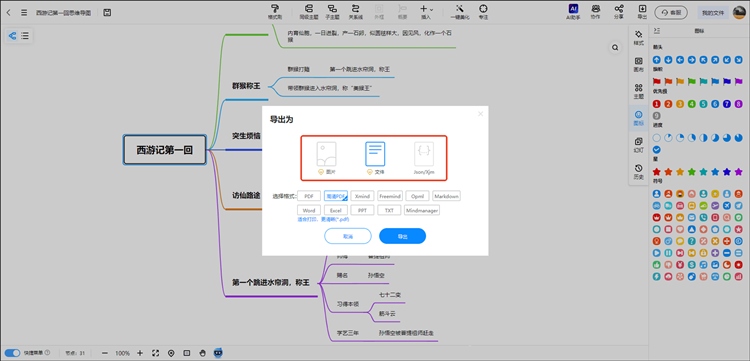
Task: Go back with the left chevron
Action: pos(8,12)
